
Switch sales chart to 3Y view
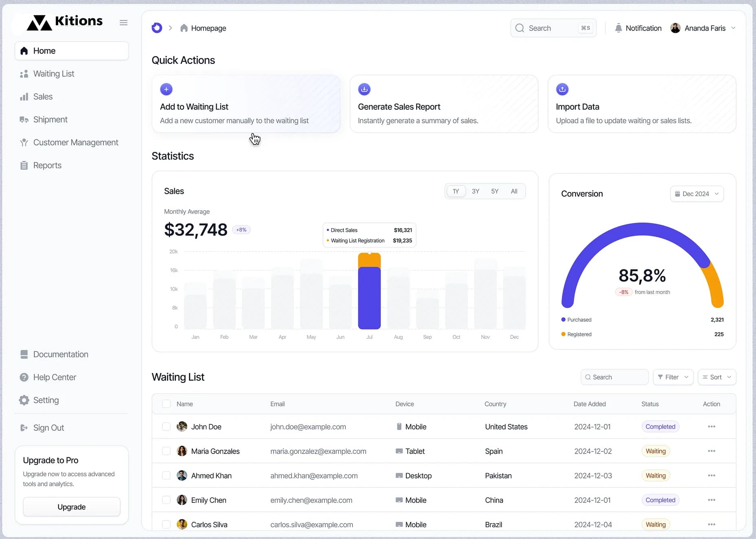475,191
